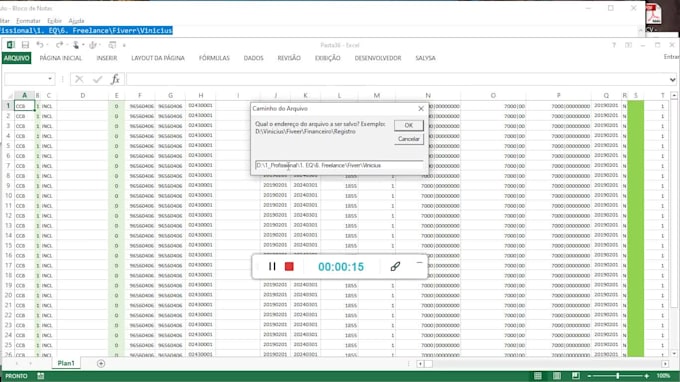Switch to Normal view in status bar

pos(538,376)
